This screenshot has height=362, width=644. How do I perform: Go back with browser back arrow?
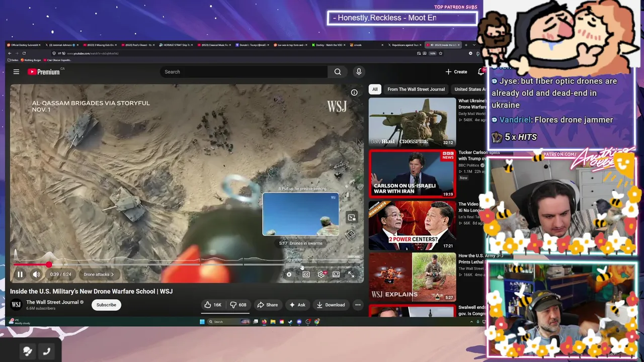(x=9, y=53)
